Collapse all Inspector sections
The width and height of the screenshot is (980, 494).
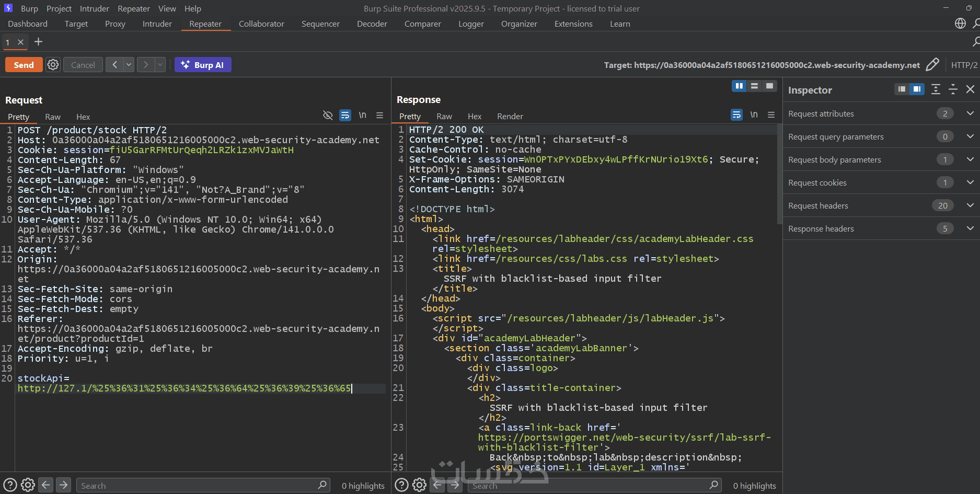953,90
